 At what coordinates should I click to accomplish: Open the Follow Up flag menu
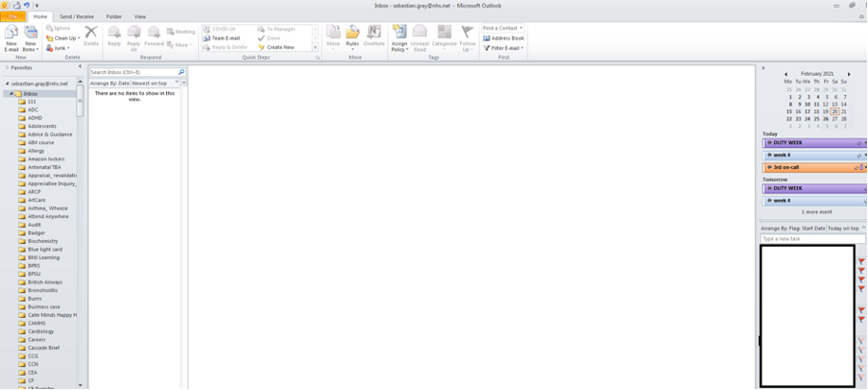click(468, 38)
